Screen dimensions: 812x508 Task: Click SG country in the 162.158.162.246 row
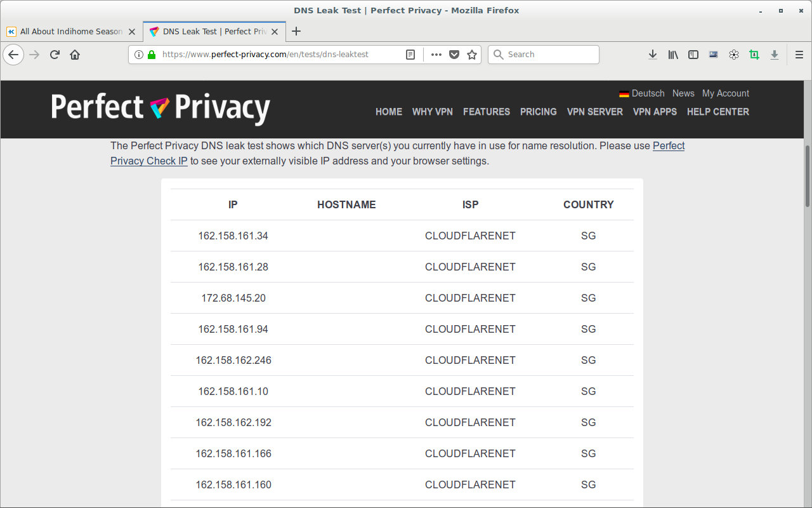(589, 360)
